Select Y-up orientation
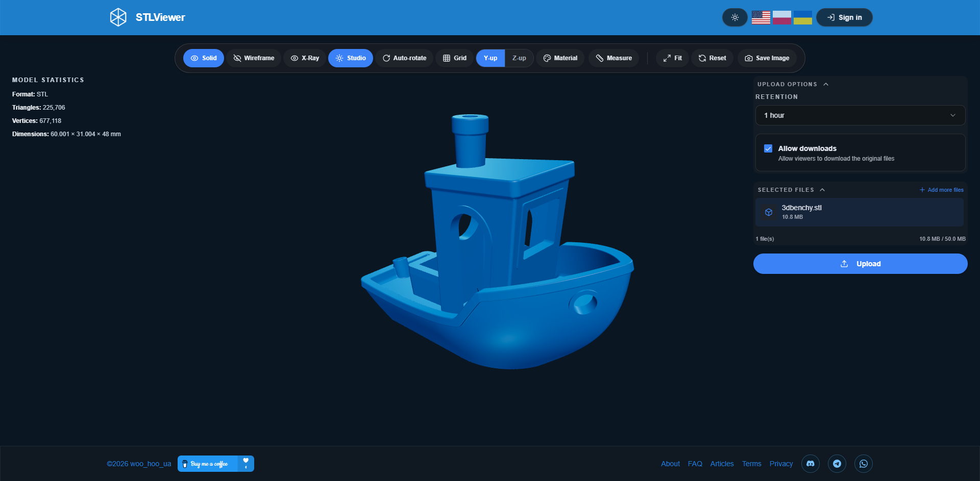980x481 pixels. tap(491, 58)
